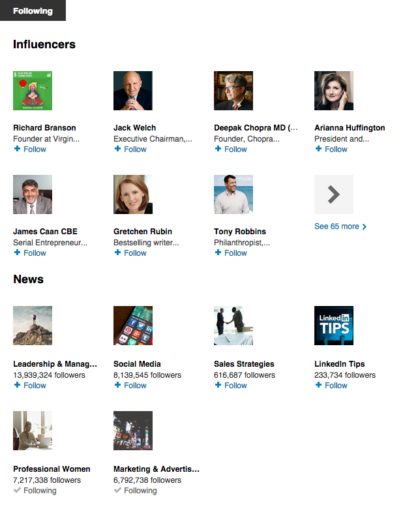Viewport: 420px width, 507px height.
Task: Open Jack Welch's profile photo
Action: [133, 91]
